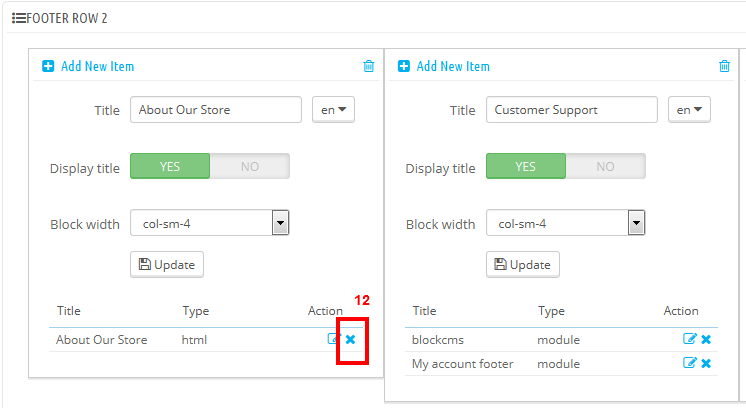This screenshot has width=746, height=408.
Task: Focus the About Our Store title field
Action: tap(216, 110)
